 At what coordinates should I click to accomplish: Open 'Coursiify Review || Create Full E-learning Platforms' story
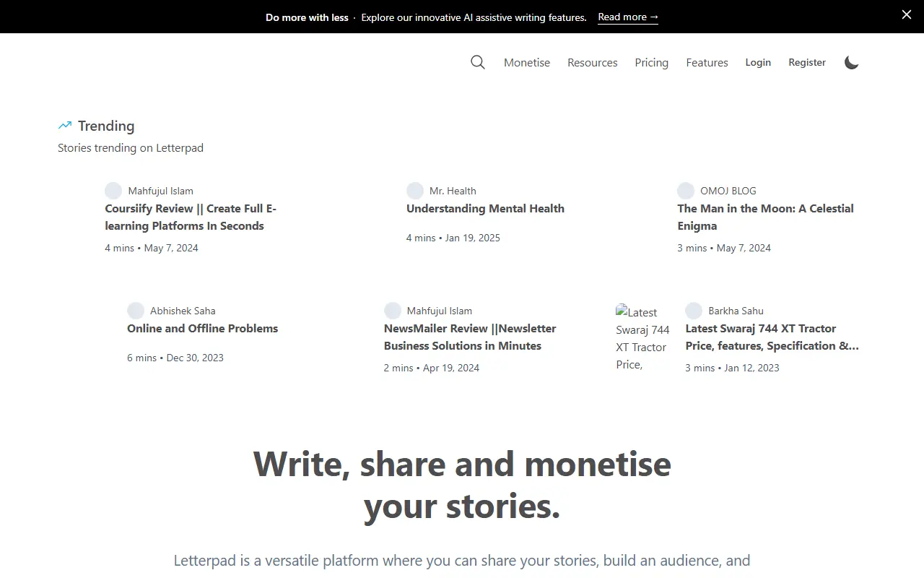[191, 217]
